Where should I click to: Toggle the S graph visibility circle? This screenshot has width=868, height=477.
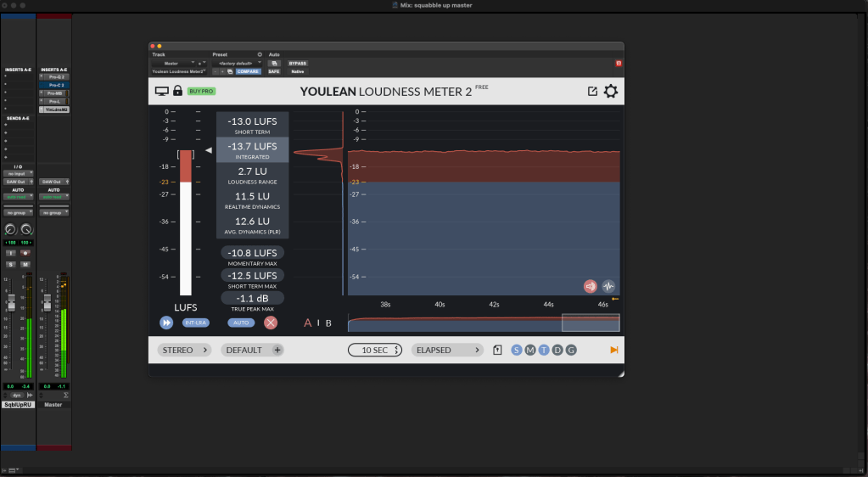point(517,350)
